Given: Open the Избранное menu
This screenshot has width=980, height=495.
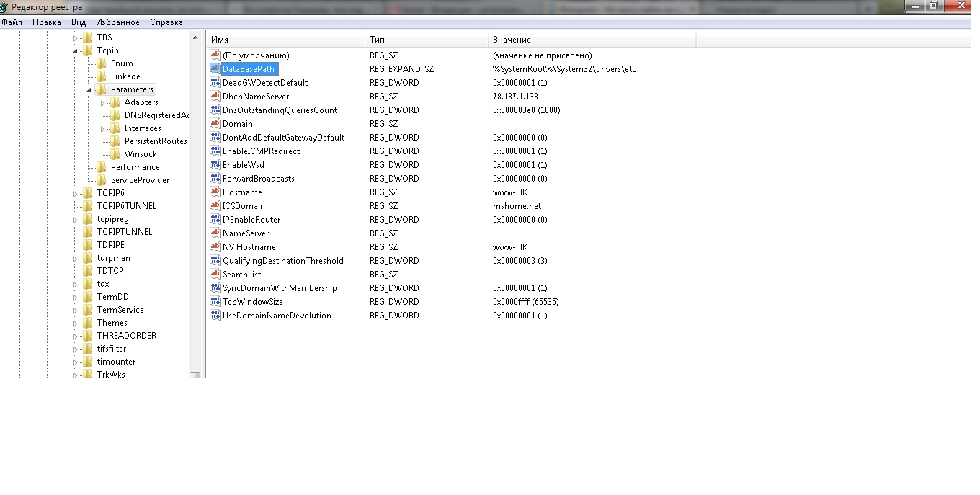Looking at the screenshot, I should click(117, 22).
